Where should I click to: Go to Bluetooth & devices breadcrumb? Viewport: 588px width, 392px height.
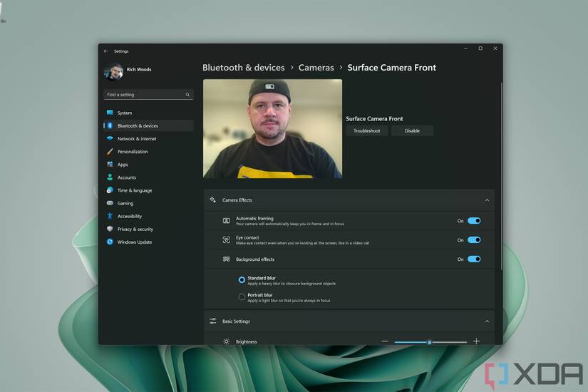(x=243, y=68)
